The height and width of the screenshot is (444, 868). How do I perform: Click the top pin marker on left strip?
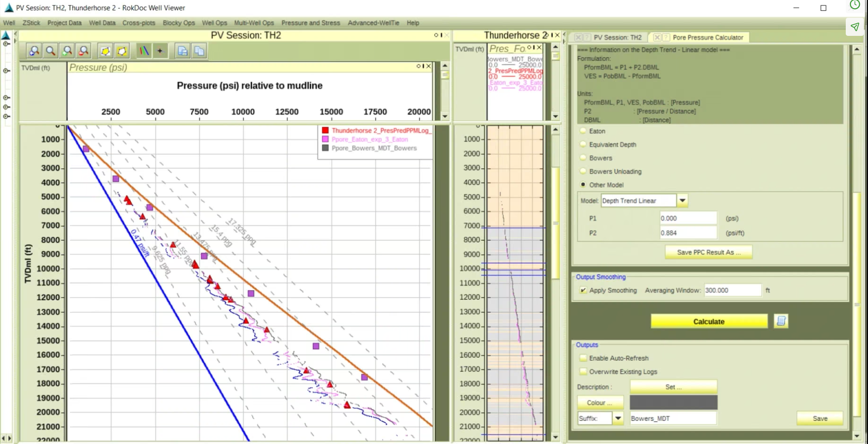tap(6, 44)
